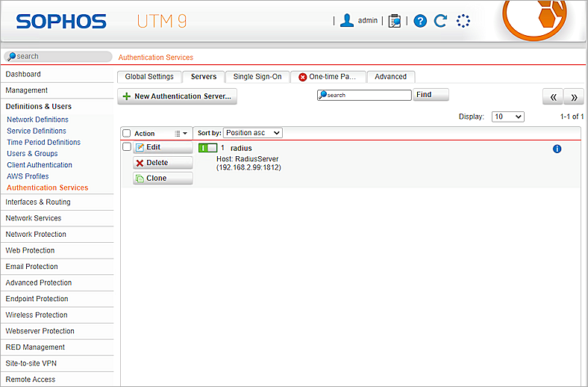Check the radius server row checkbox

pos(127,146)
